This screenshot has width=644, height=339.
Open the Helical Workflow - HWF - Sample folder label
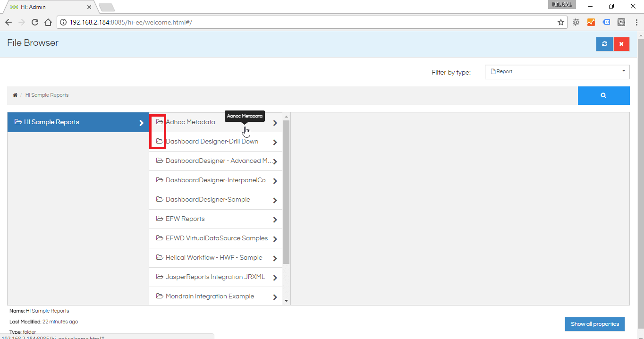pyautogui.click(x=214, y=257)
